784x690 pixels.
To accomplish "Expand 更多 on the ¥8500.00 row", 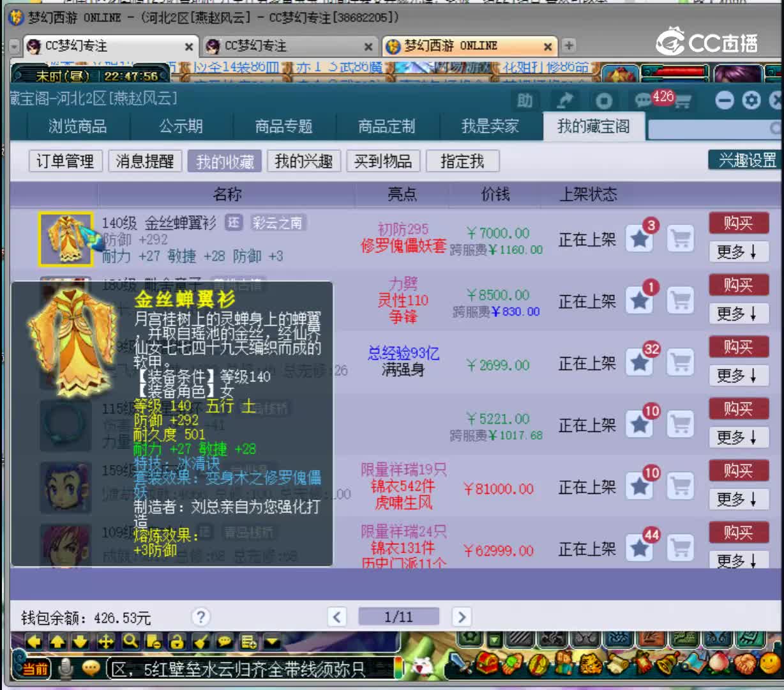I will coord(738,314).
